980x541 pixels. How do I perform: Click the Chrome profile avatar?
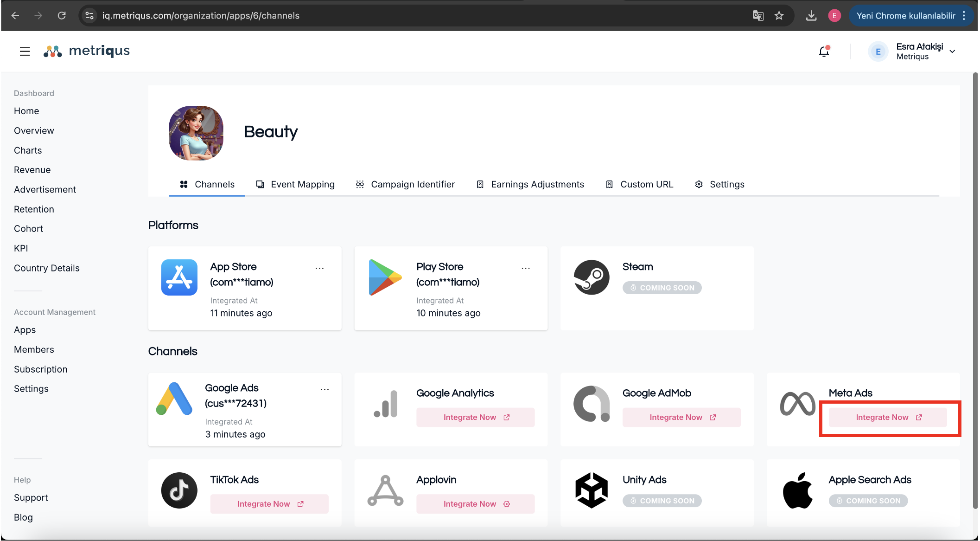click(x=834, y=16)
